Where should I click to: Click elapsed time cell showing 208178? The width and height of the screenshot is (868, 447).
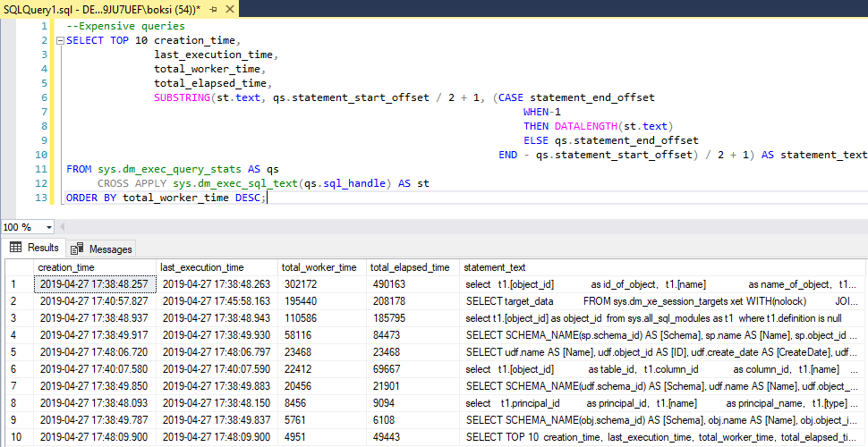(x=387, y=301)
